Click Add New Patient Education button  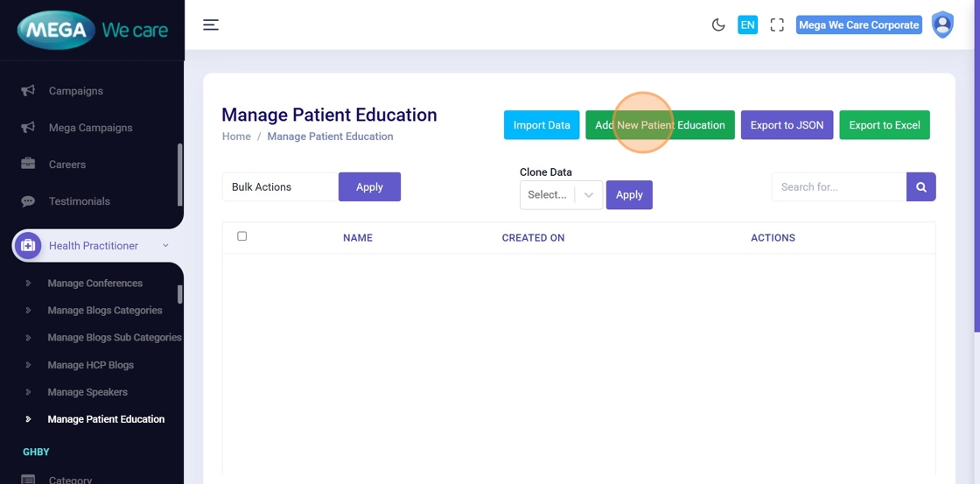(660, 125)
